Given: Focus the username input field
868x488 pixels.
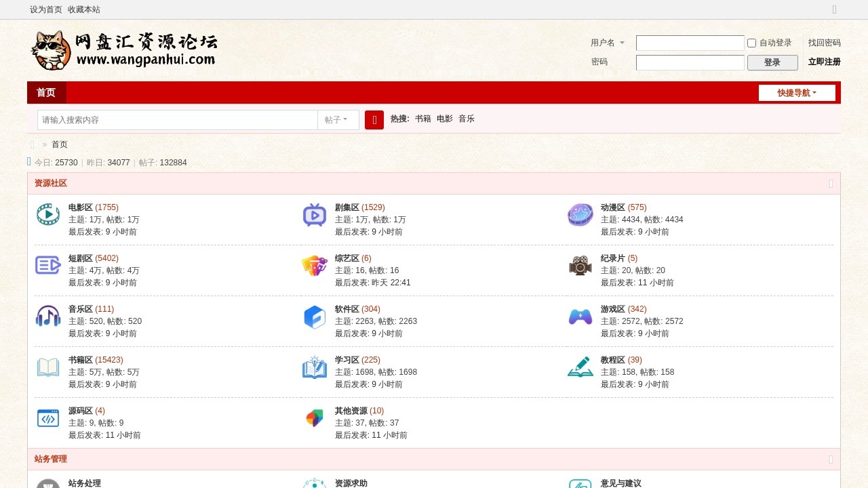Looking at the screenshot, I should click(x=690, y=43).
